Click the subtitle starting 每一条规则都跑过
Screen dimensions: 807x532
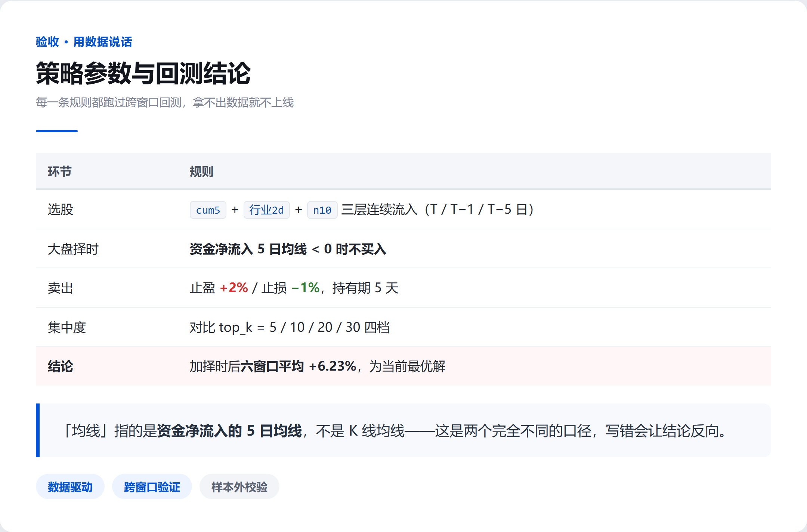(165, 102)
